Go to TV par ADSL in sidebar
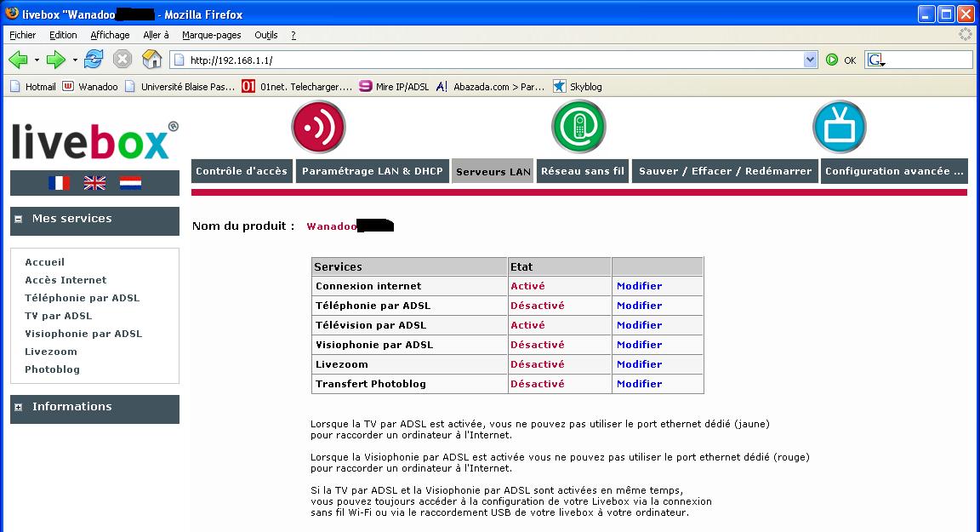This screenshot has height=532, width=980. (58, 316)
